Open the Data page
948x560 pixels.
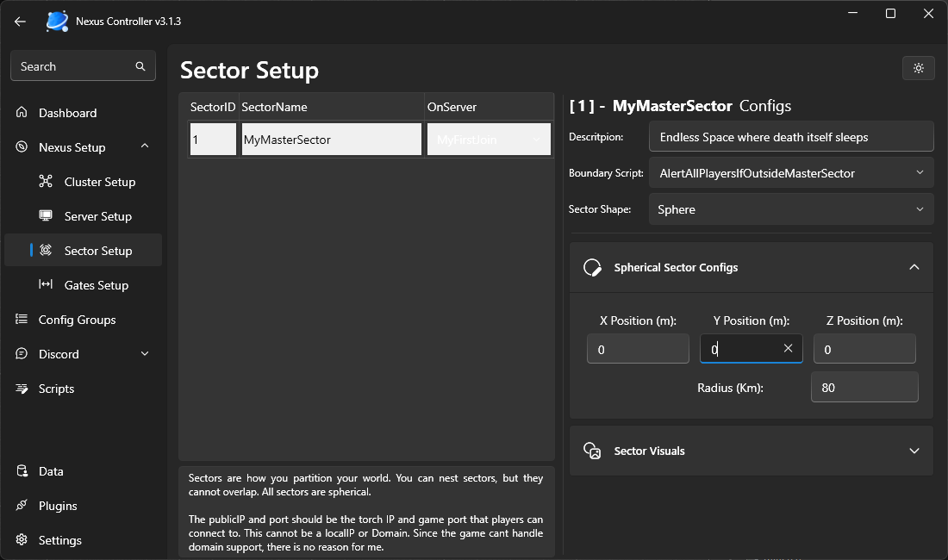pyautogui.click(x=51, y=471)
